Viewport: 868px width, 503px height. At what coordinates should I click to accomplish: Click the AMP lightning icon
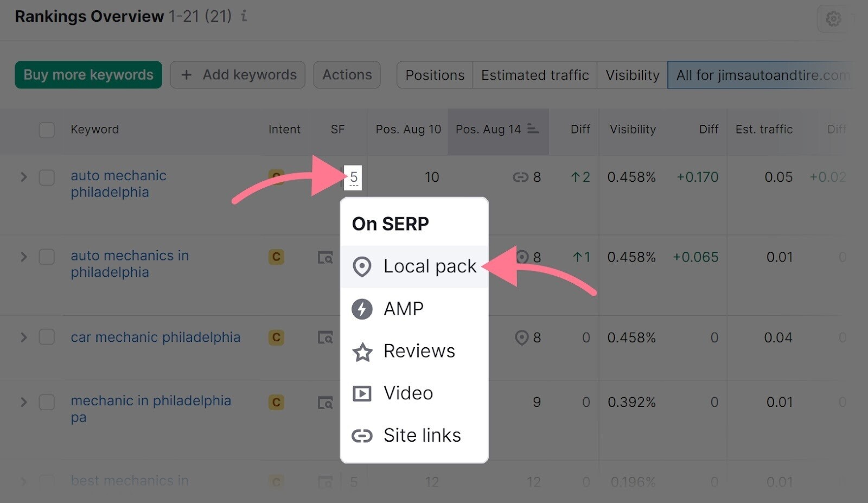pos(362,309)
